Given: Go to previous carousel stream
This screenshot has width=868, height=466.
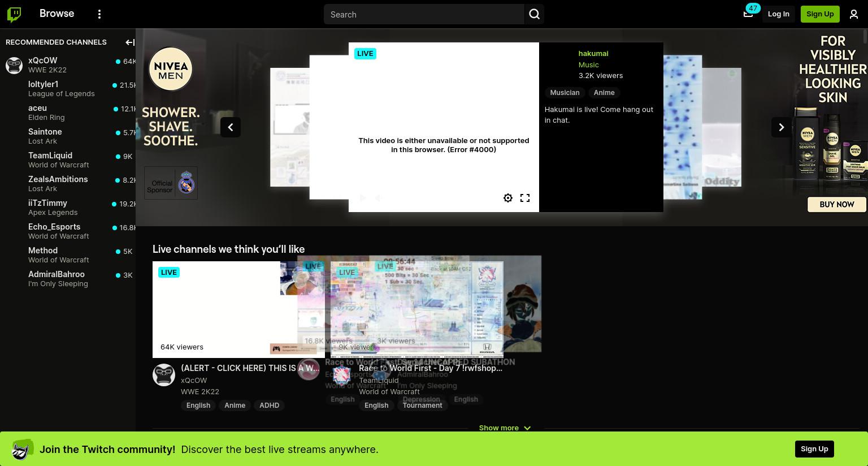Looking at the screenshot, I should click(231, 127).
